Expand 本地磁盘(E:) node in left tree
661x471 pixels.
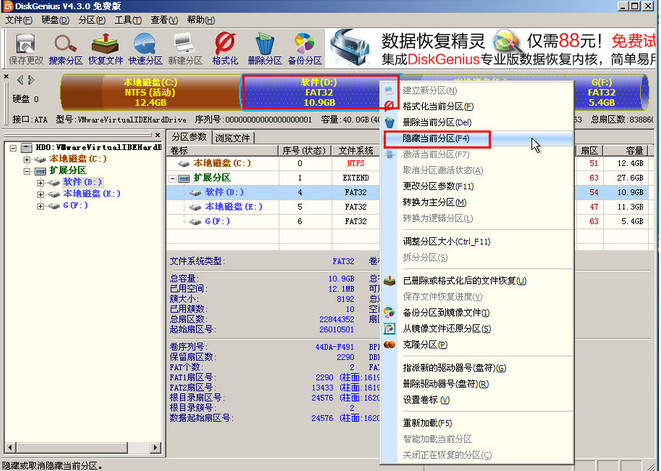point(40,194)
